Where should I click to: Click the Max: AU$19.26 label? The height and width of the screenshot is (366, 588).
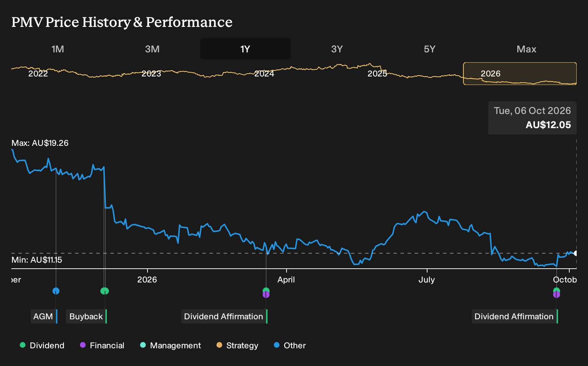[x=40, y=143]
